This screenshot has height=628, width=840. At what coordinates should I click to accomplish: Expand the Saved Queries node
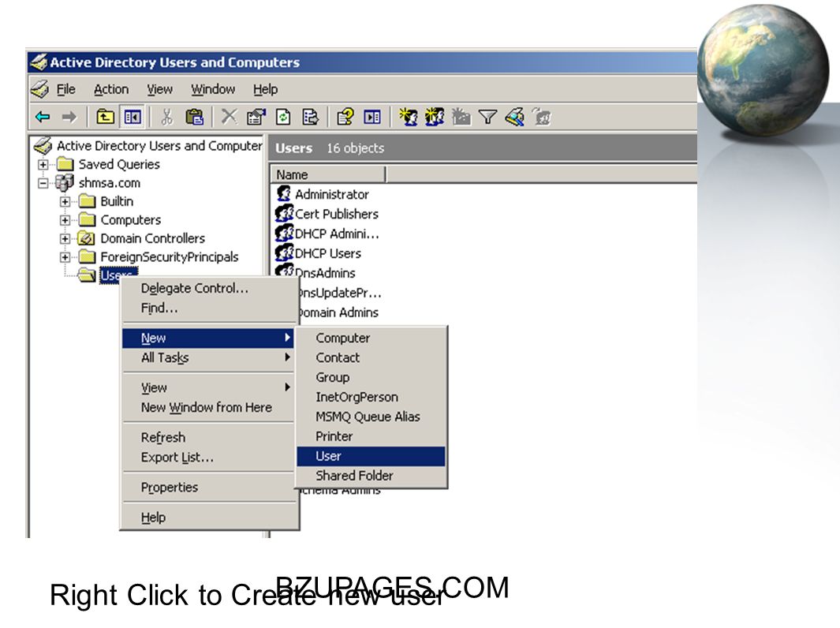[x=43, y=165]
